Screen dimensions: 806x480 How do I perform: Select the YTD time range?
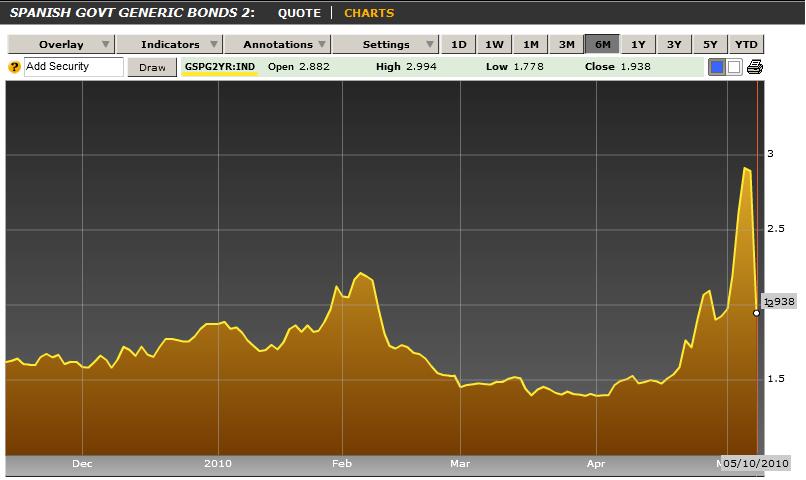coord(746,44)
